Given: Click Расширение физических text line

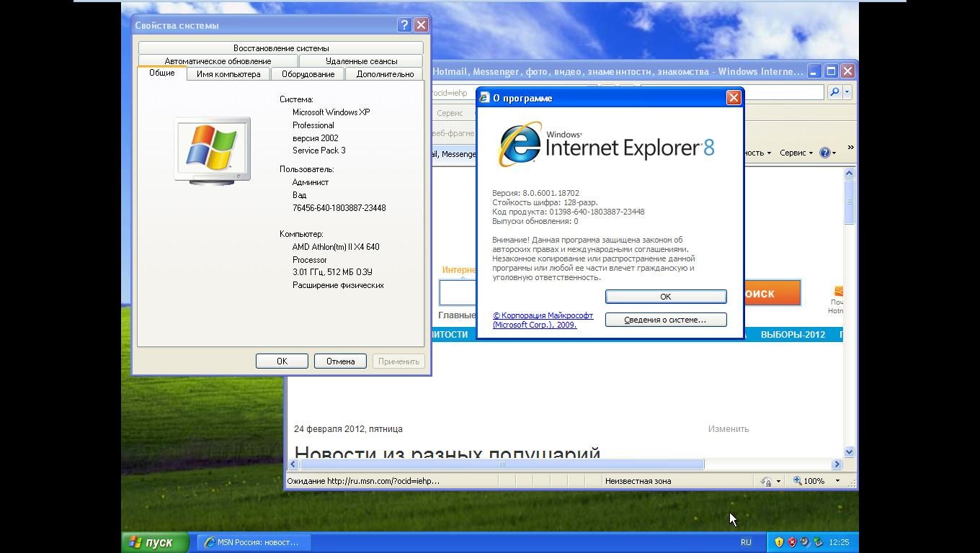Looking at the screenshot, I should coord(338,285).
